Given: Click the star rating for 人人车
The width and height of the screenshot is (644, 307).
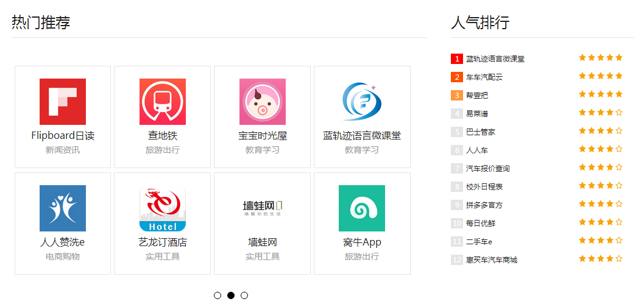Looking at the screenshot, I should tap(601, 149).
